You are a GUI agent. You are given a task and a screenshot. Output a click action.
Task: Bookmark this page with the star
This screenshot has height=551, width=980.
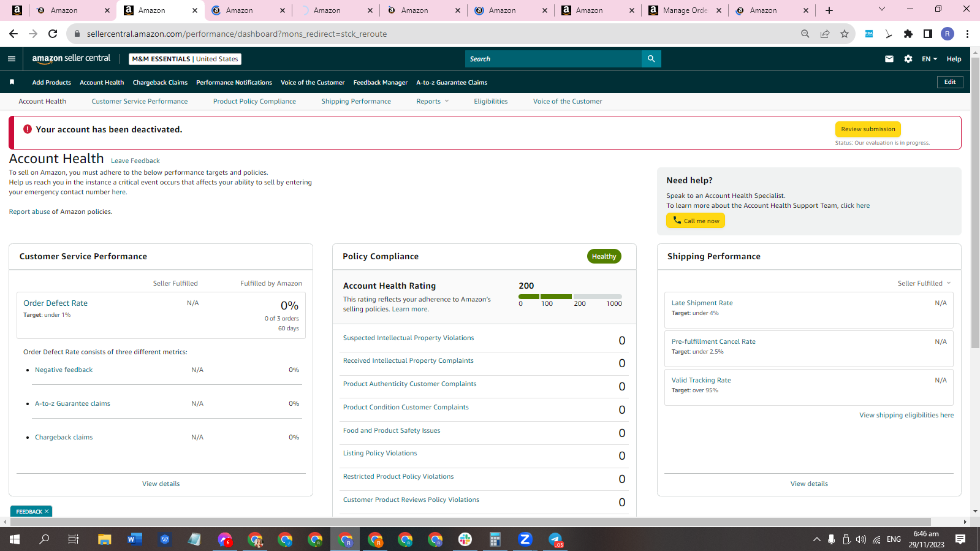845,34
